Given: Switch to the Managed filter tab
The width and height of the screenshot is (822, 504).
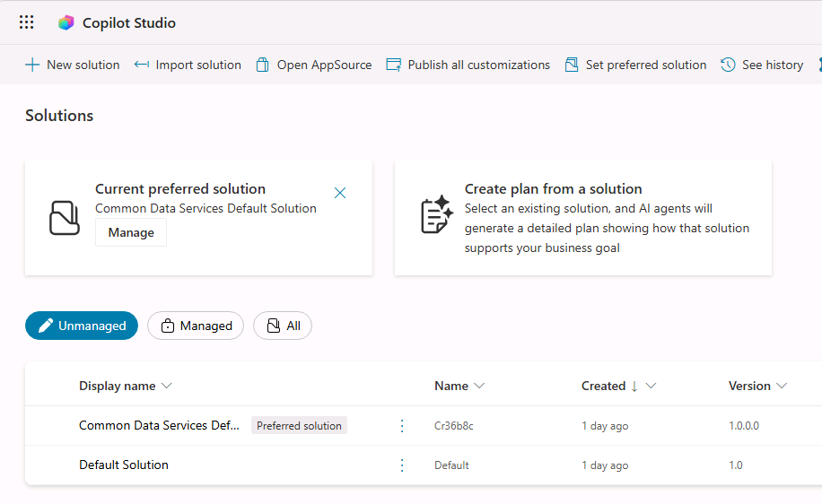Looking at the screenshot, I should pos(196,326).
